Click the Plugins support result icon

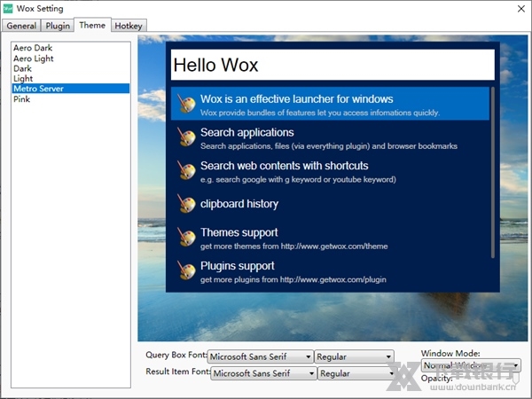click(x=185, y=270)
